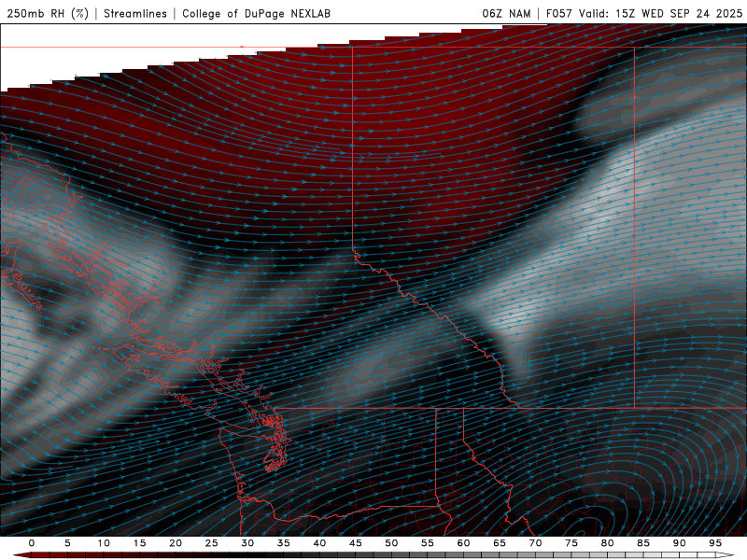
Task: Click the dark red end of the color bar
Action: (x=21, y=555)
